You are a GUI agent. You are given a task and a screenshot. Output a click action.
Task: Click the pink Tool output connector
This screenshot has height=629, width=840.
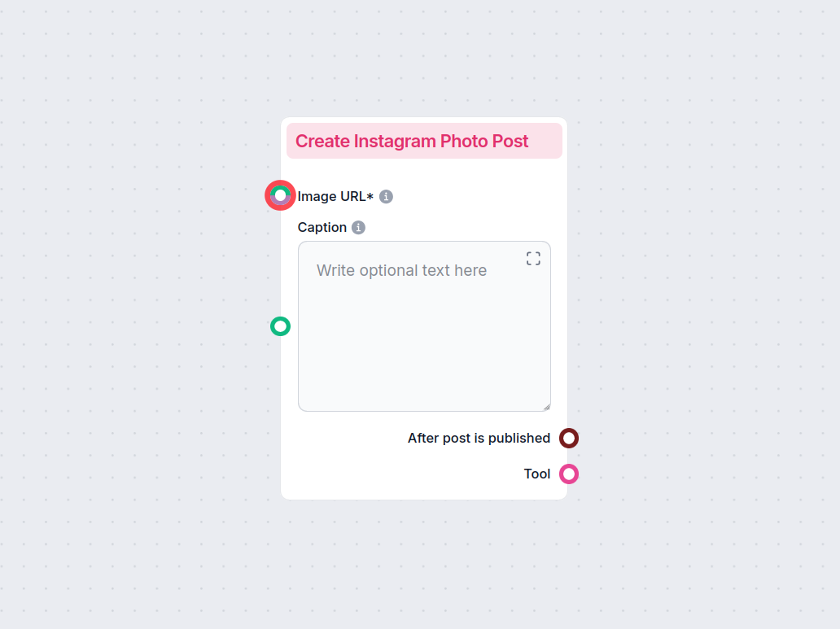click(x=569, y=474)
